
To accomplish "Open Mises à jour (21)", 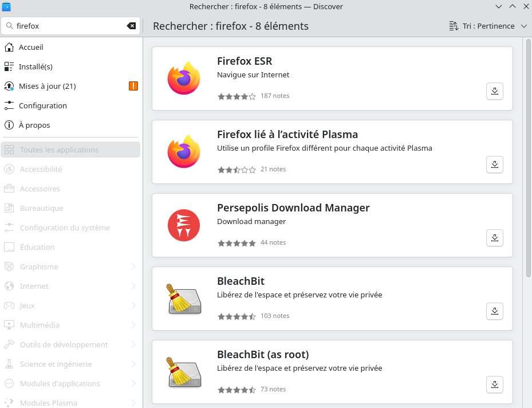I will click(47, 86).
